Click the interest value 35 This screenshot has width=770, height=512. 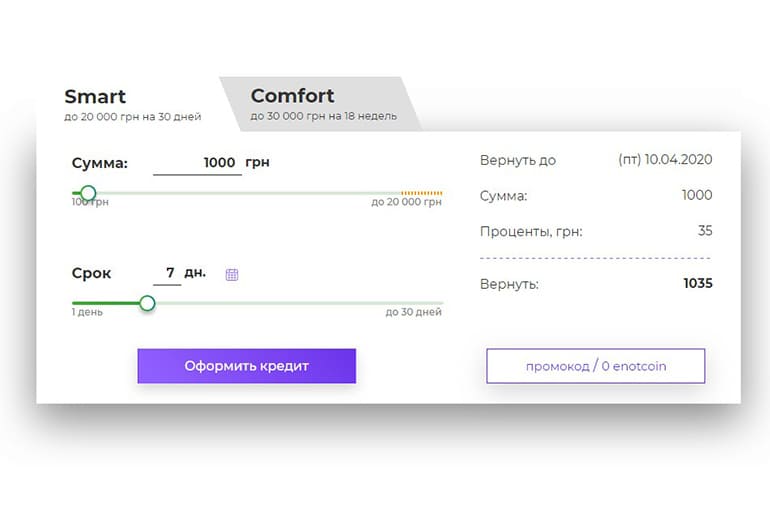pyautogui.click(x=705, y=231)
